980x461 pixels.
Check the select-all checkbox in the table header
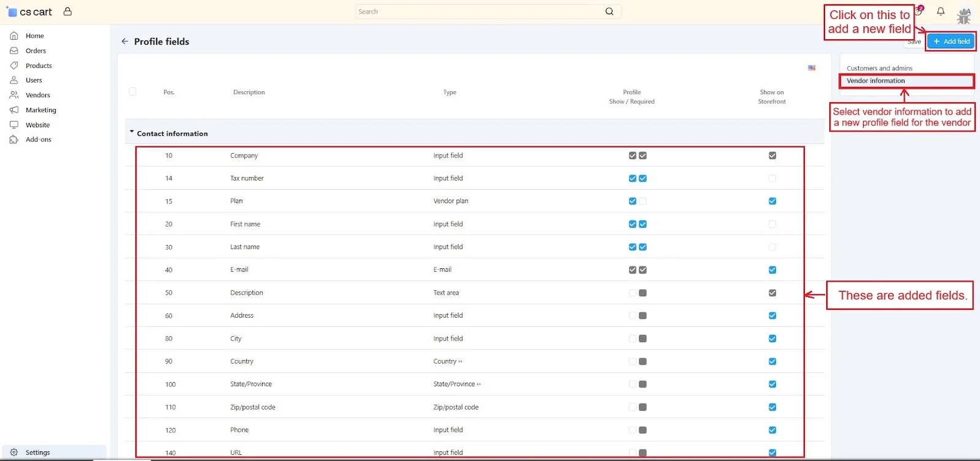pyautogui.click(x=132, y=92)
